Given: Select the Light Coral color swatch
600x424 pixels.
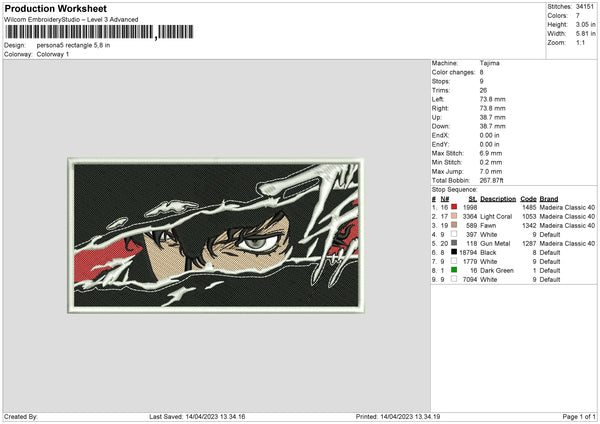Looking at the screenshot, I should pyautogui.click(x=454, y=216).
